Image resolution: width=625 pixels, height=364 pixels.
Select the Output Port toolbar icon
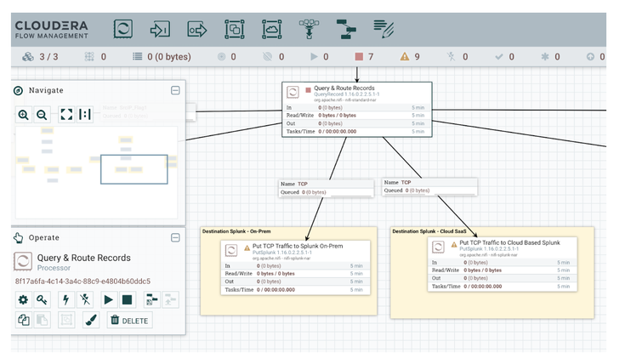pos(197,30)
